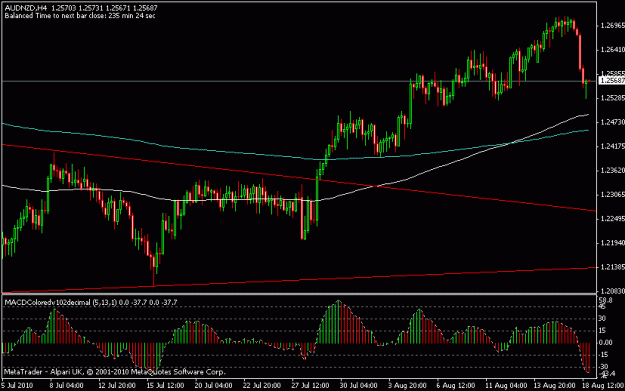Click the MACD scale value -15
625x391 pixels.
(x=603, y=355)
